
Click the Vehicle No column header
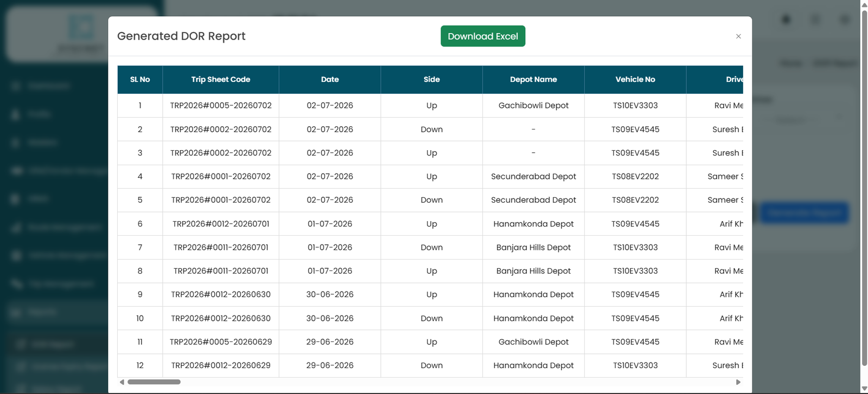tap(635, 80)
